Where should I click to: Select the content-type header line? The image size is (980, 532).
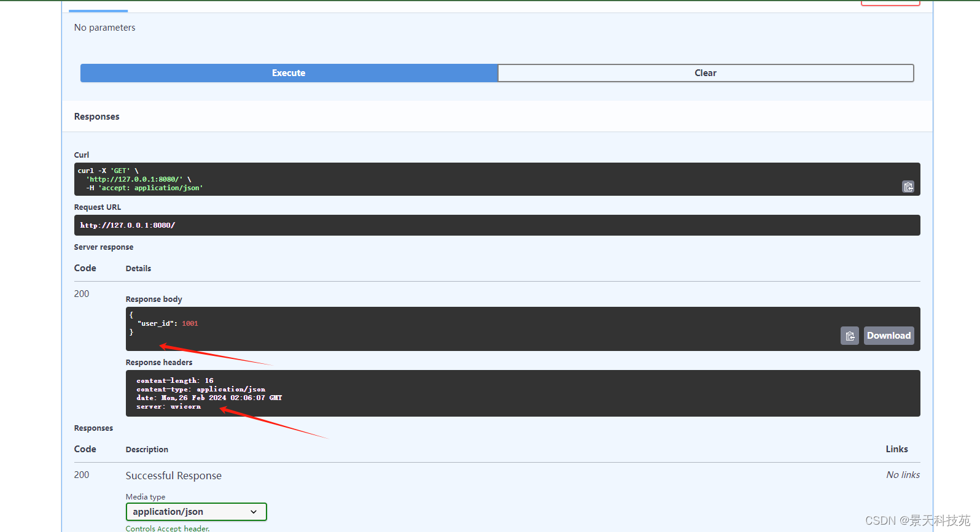pos(201,389)
